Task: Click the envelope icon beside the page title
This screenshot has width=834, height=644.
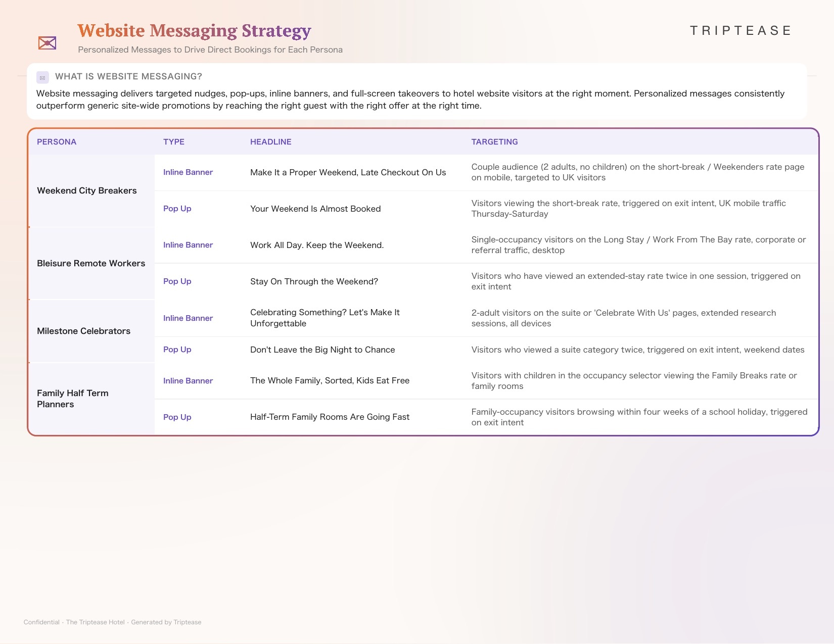Action: pyautogui.click(x=47, y=43)
